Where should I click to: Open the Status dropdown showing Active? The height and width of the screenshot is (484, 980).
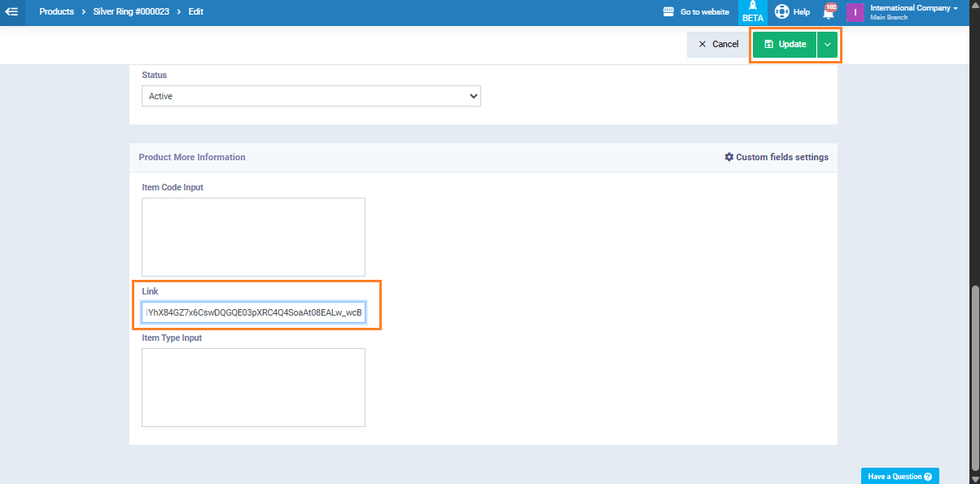point(311,96)
